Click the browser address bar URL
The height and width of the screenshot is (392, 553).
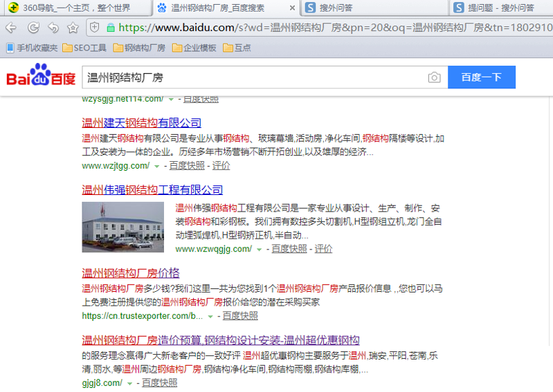335,28
